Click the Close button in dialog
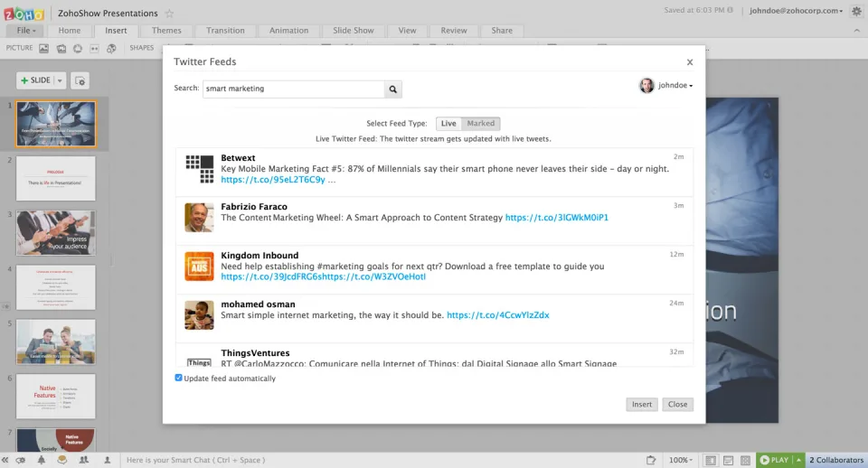 pos(677,405)
